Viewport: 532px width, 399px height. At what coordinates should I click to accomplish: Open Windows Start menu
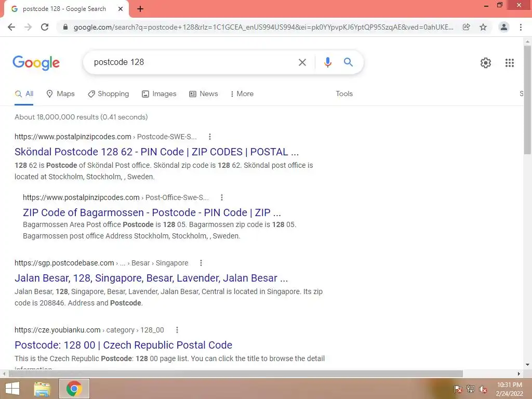(12, 389)
